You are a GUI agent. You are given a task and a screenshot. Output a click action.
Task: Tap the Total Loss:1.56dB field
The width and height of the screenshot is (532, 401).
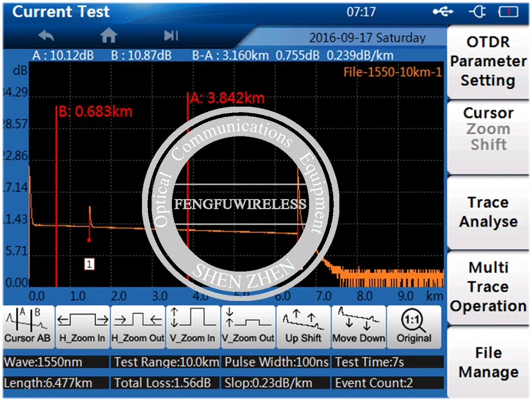(x=166, y=383)
